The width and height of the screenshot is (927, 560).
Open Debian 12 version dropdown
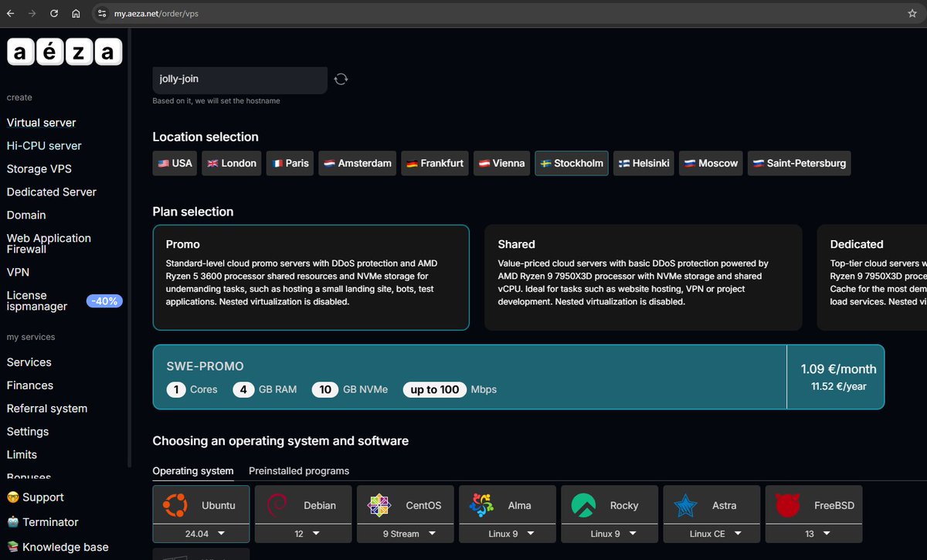point(303,533)
